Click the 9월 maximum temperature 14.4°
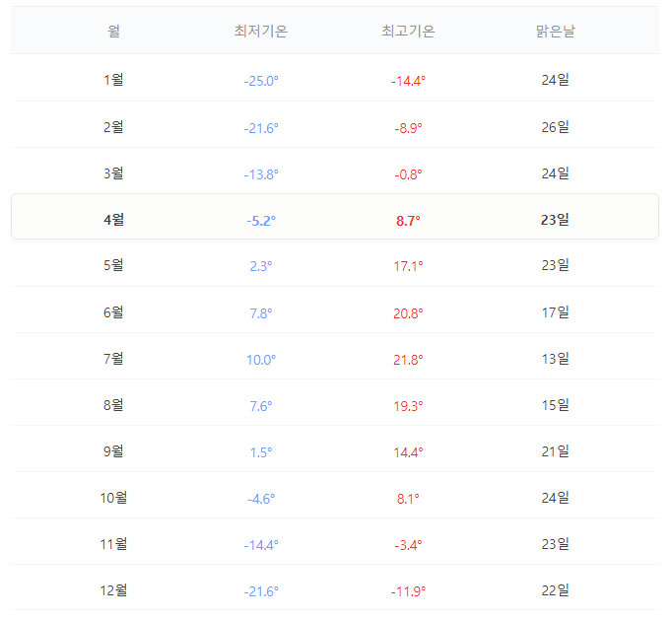The image size is (672, 619). [408, 452]
